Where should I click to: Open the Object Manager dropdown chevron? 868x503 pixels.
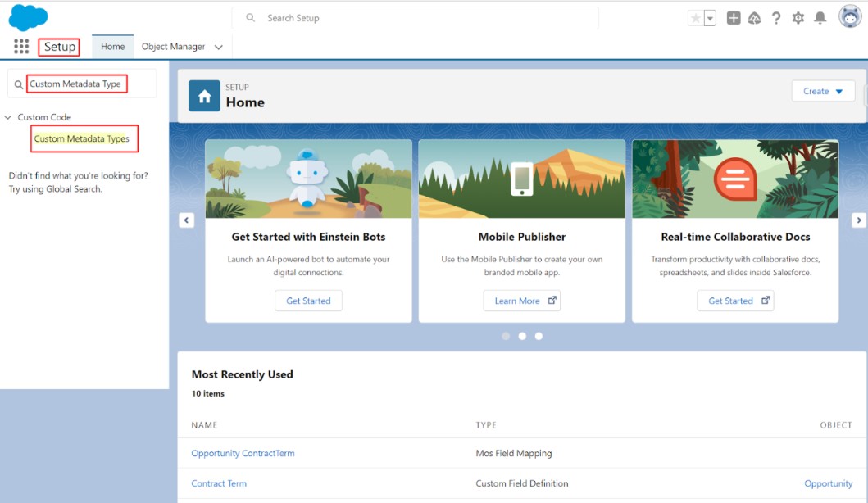[218, 47]
